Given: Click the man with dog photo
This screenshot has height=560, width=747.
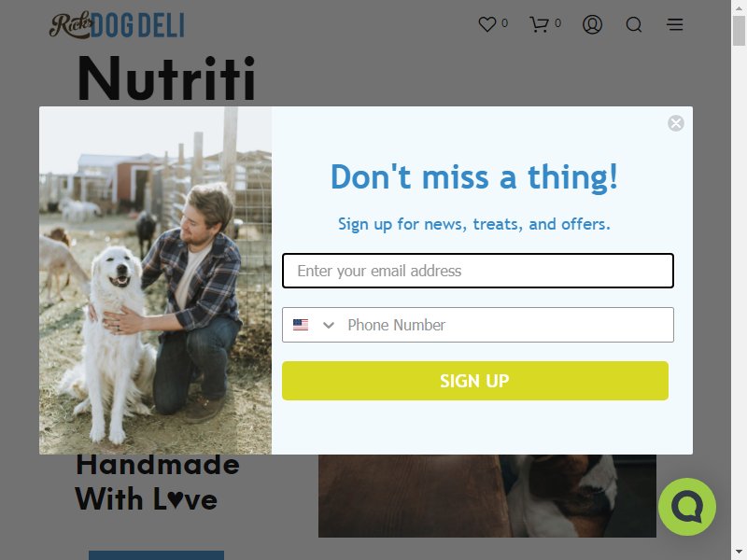Looking at the screenshot, I should coord(155,281).
